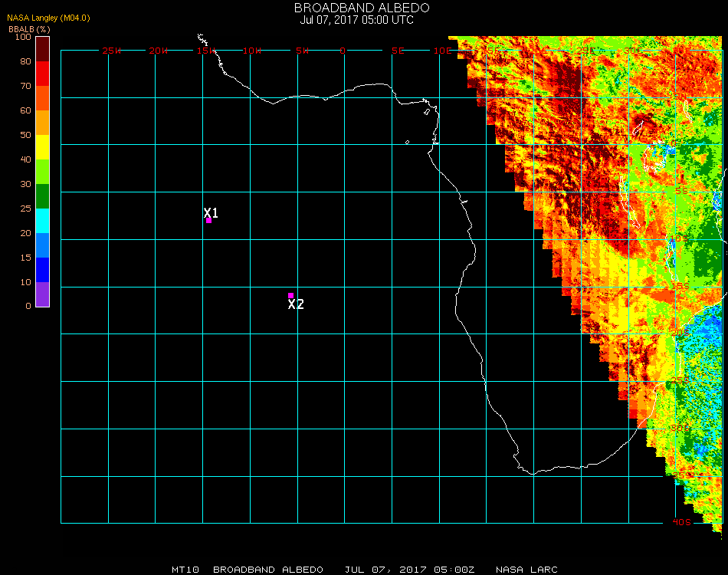
Task: Pick the cyan 20-25% legend swatch
Action: pos(43,221)
